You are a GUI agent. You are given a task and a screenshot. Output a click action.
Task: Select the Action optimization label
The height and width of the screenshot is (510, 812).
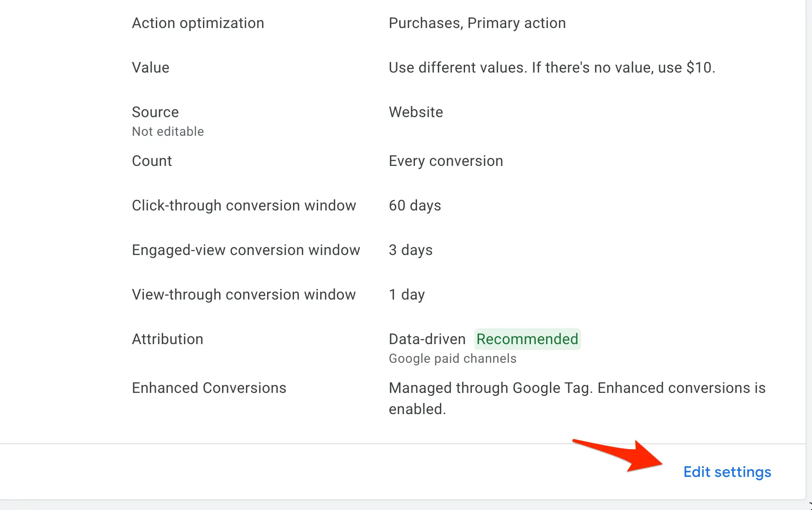pos(198,23)
